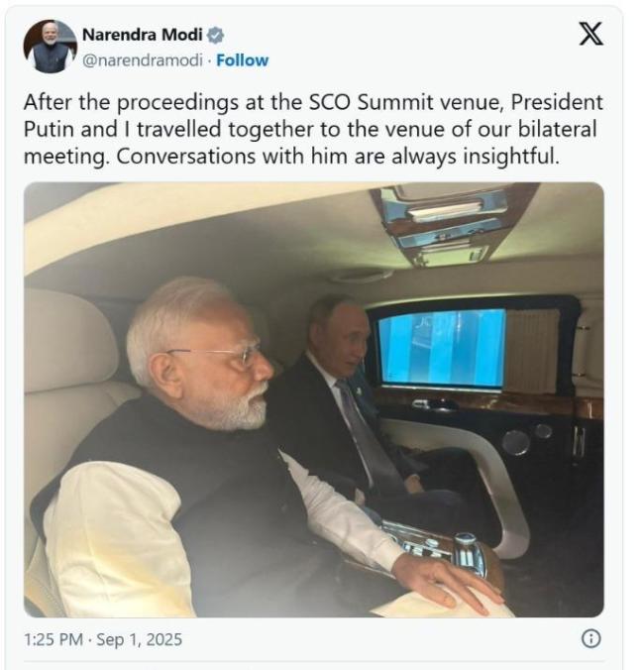Open the attached car interior photo

coord(314,399)
